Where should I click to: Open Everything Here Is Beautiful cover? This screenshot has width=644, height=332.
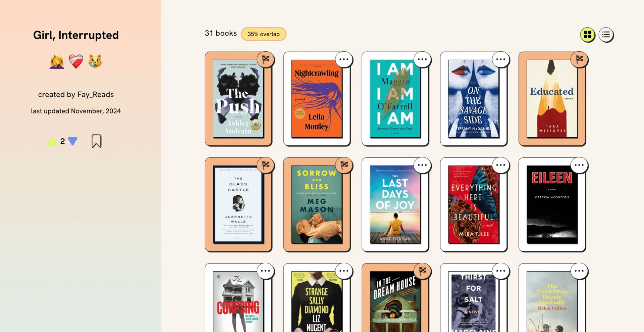[x=473, y=204]
